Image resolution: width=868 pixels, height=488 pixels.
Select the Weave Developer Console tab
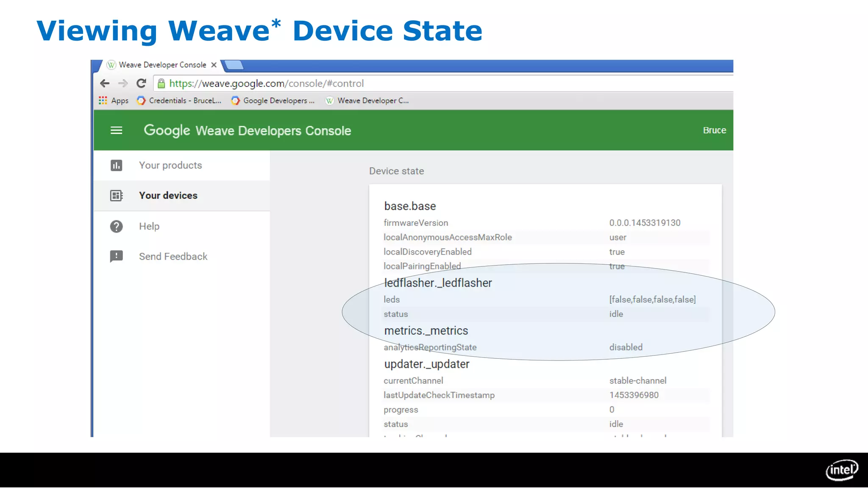(162, 65)
